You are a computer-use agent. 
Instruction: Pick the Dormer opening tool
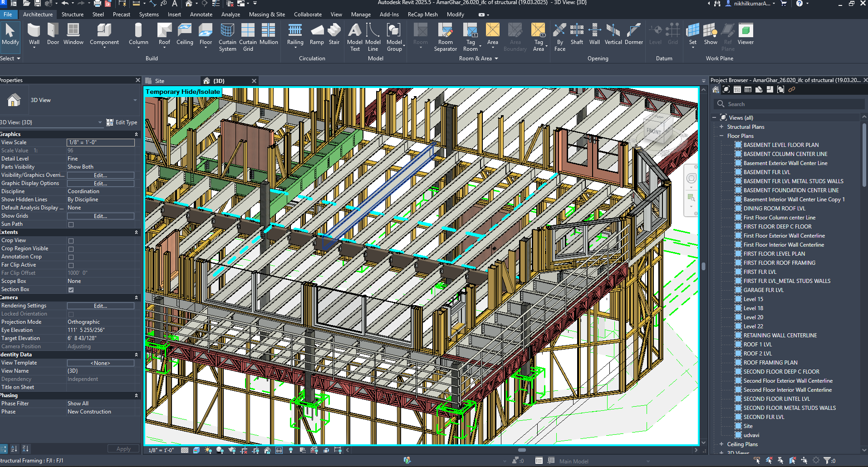pyautogui.click(x=633, y=34)
